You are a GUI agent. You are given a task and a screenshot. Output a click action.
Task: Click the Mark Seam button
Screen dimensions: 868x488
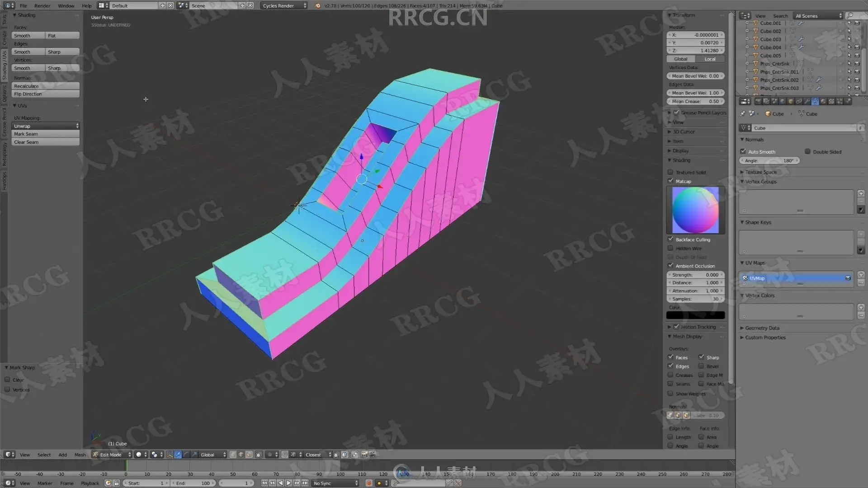(45, 134)
